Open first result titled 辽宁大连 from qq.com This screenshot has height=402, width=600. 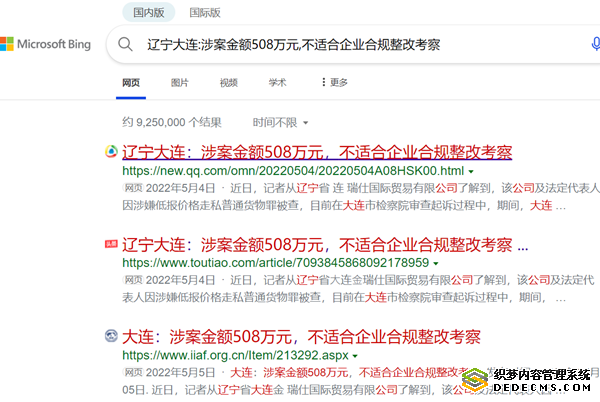(316, 153)
